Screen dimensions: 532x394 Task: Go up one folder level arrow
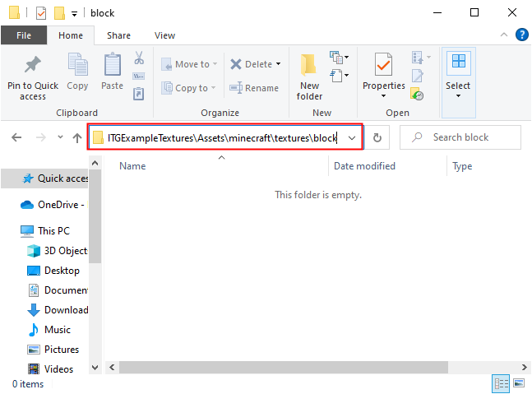[x=77, y=138]
